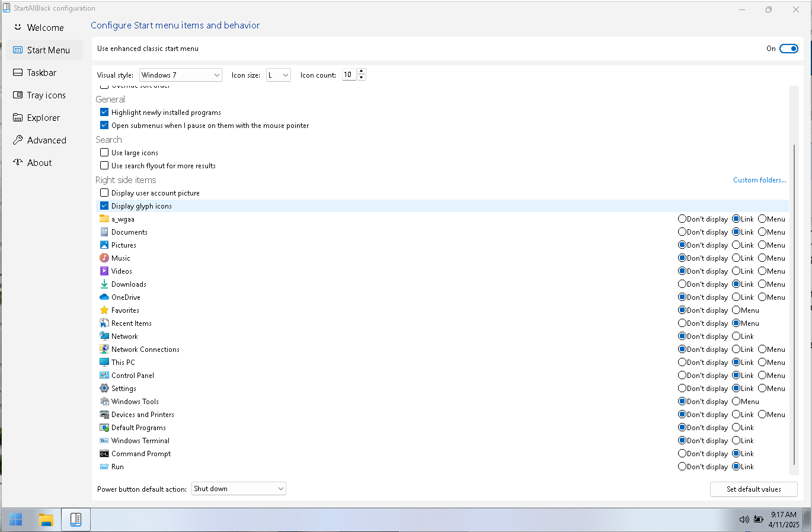
Task: Set Videos to Link
Action: [736, 271]
